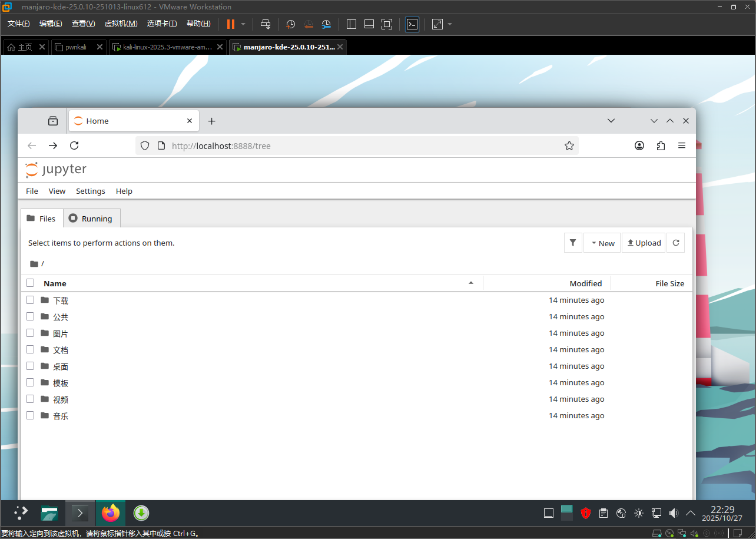Tick the checkbox for the 下载 folder

tap(30, 300)
